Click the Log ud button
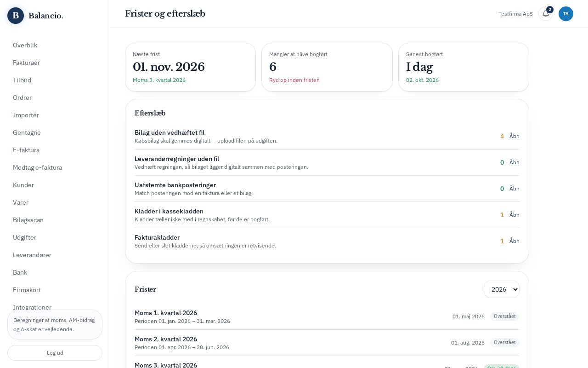This screenshot has height=368, width=588. pos(55,353)
